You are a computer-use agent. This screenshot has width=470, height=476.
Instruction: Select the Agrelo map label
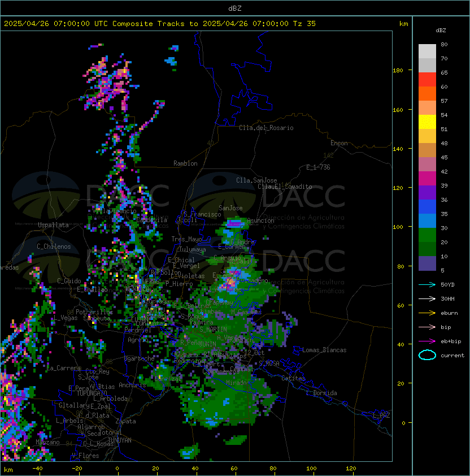click(138, 340)
